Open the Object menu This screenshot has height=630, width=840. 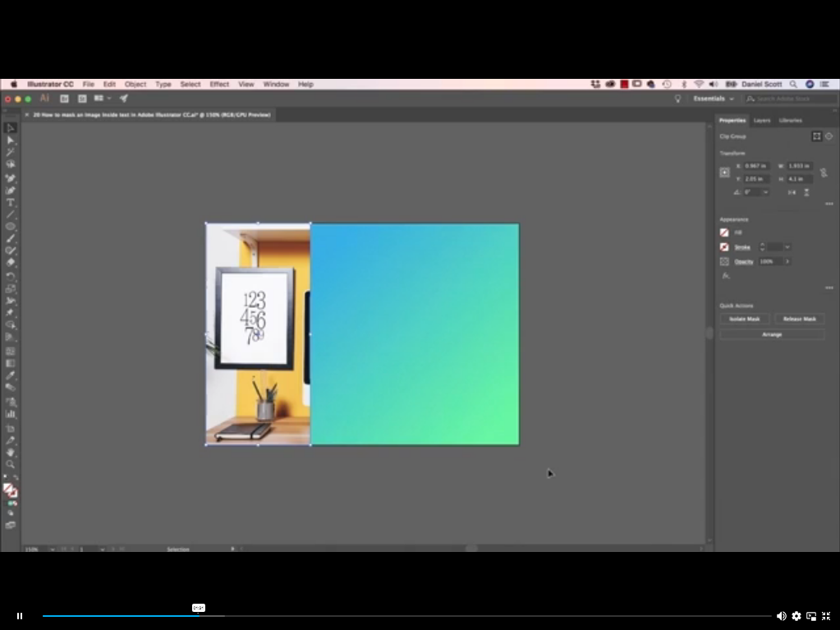pos(135,84)
